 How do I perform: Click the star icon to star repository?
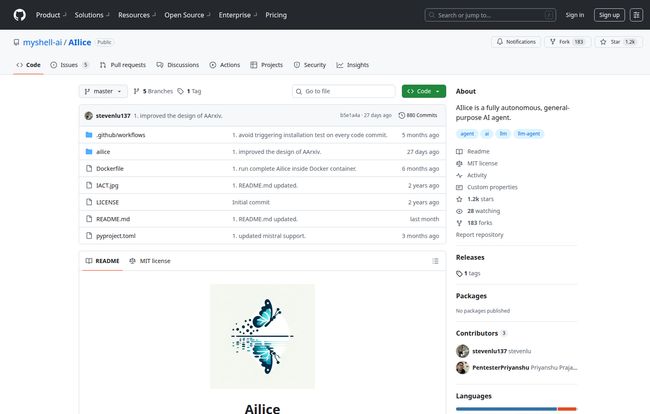tap(603, 42)
